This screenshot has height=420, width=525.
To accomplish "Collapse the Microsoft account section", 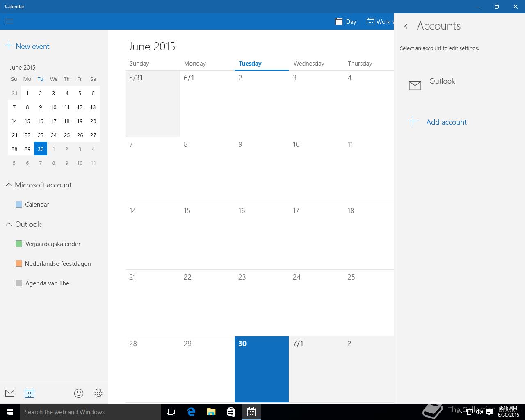I will coord(9,185).
